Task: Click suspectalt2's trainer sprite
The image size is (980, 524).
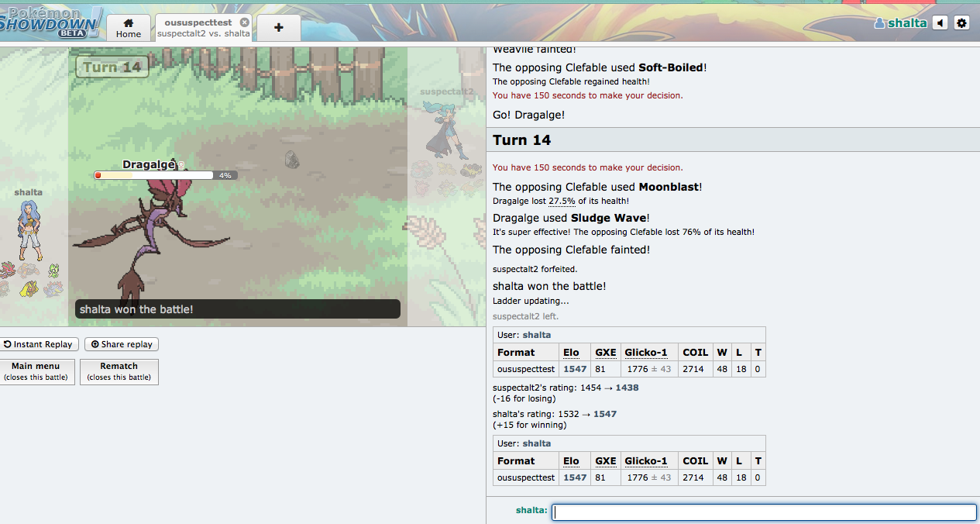Action: (447, 130)
